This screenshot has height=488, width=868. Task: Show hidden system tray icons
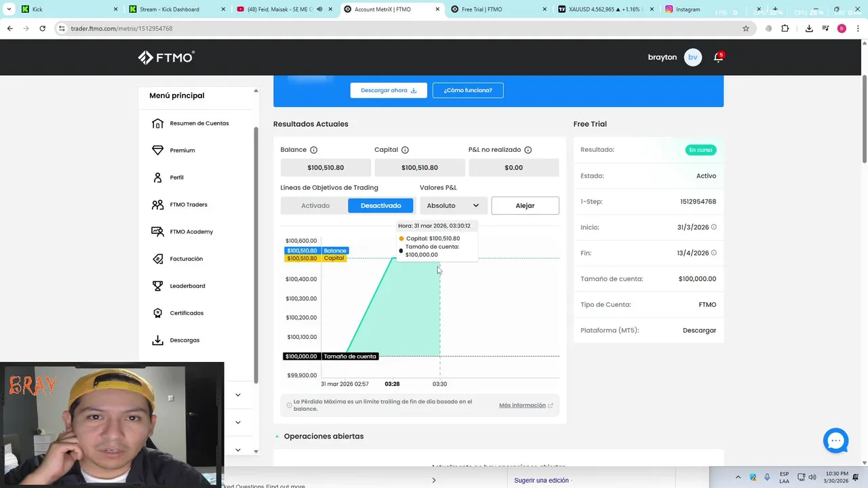tap(738, 477)
